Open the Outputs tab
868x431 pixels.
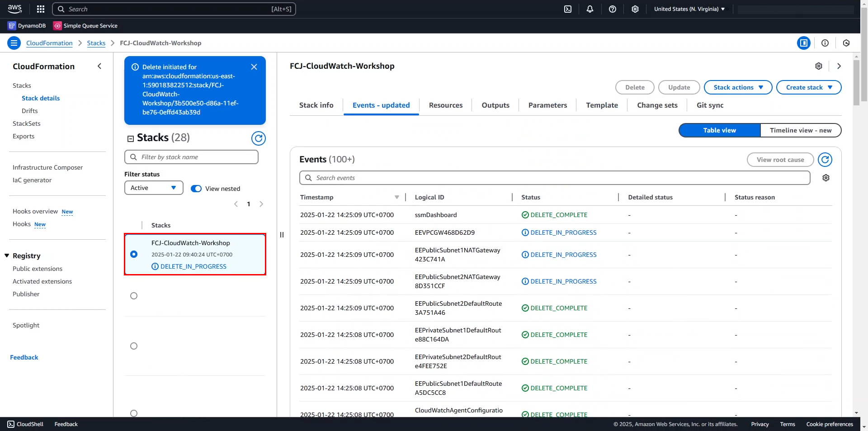pos(495,105)
